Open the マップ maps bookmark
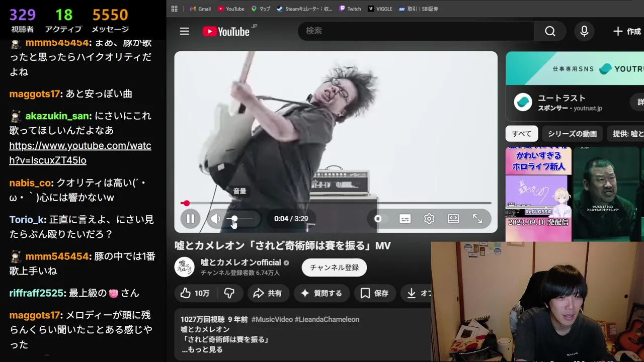This screenshot has height=362, width=644. tap(261, 9)
